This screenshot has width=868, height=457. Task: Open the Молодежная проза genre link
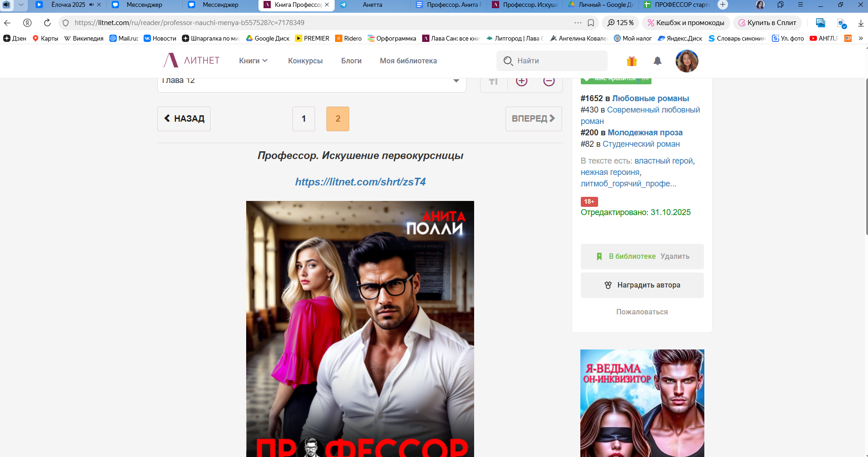pos(645,133)
